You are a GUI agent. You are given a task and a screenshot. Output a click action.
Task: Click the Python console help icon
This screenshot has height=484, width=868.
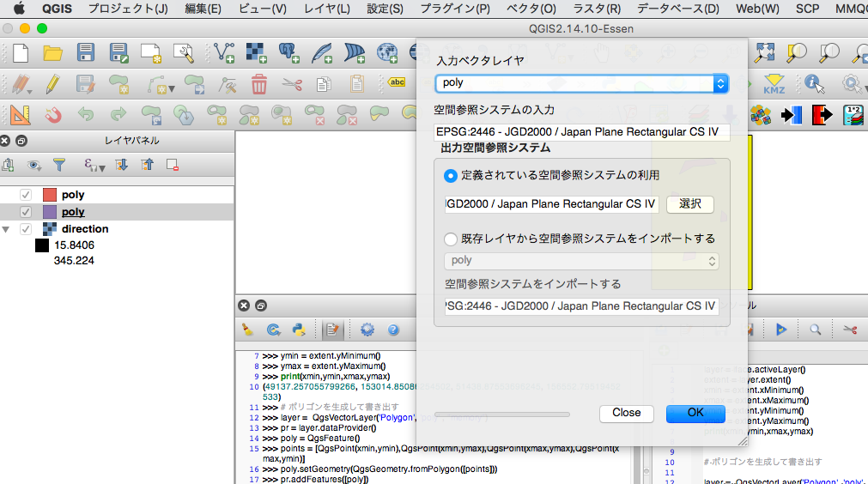coord(393,330)
